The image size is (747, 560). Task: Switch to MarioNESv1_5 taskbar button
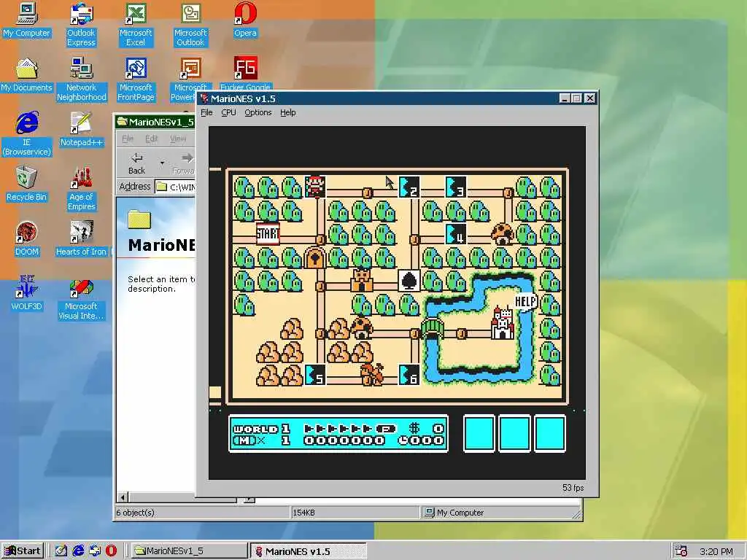click(189, 551)
